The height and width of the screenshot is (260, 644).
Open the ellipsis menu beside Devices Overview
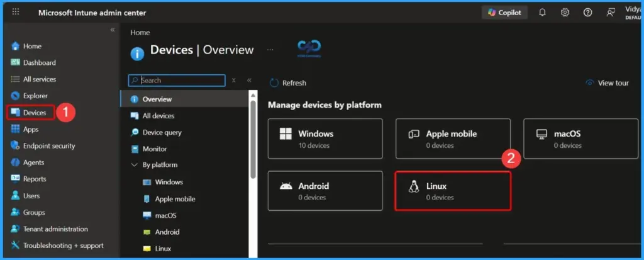point(270,49)
